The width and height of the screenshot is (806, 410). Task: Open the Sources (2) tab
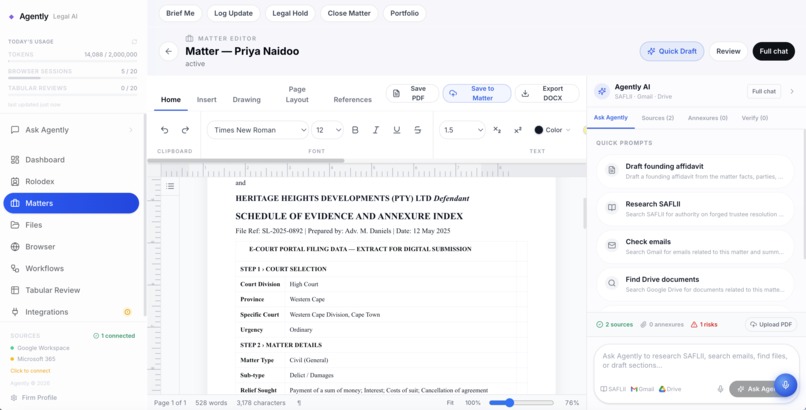click(x=657, y=118)
